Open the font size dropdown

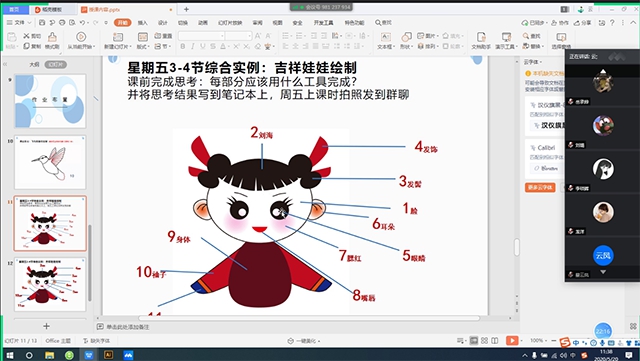249,36
